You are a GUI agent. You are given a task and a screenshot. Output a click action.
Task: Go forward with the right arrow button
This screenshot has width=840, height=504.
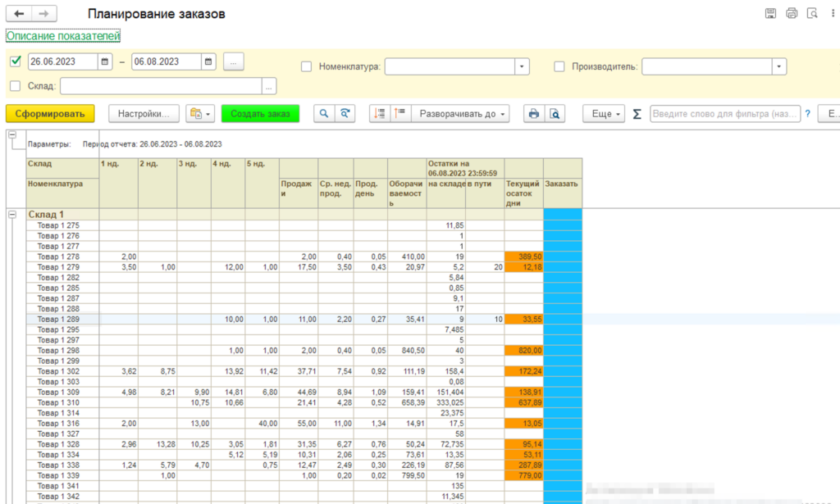(44, 14)
